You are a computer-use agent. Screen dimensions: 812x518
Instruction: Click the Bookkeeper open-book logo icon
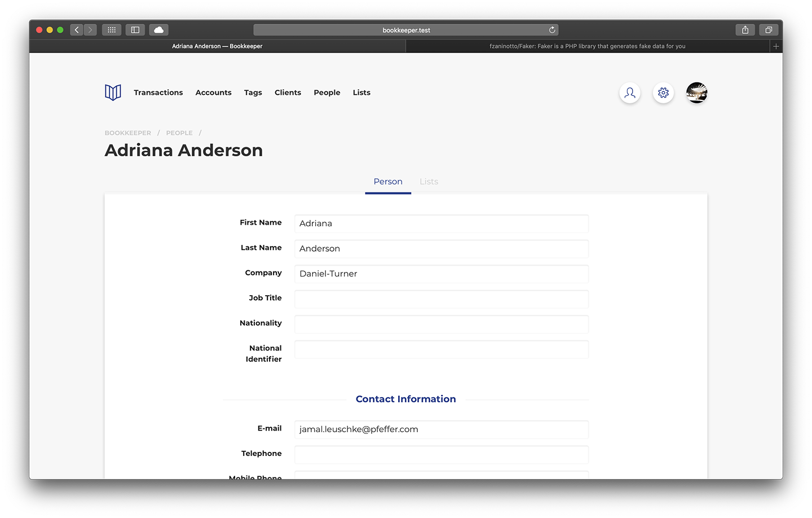click(x=113, y=93)
